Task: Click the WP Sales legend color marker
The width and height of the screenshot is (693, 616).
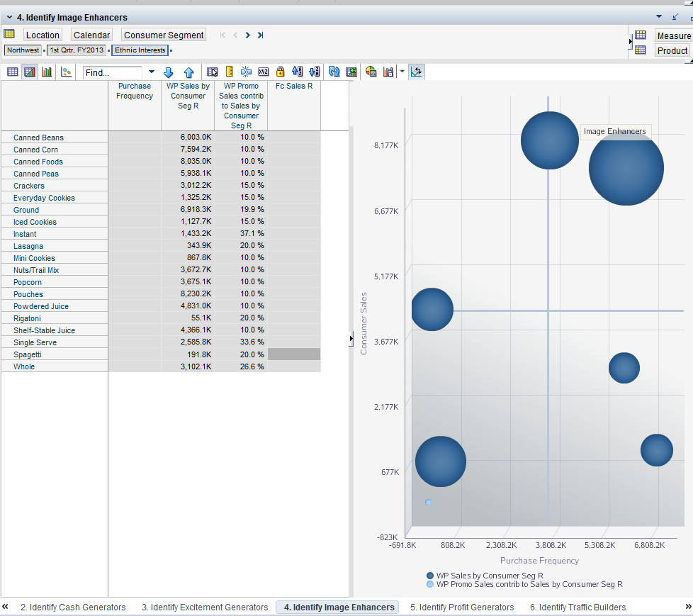Action: point(430,576)
